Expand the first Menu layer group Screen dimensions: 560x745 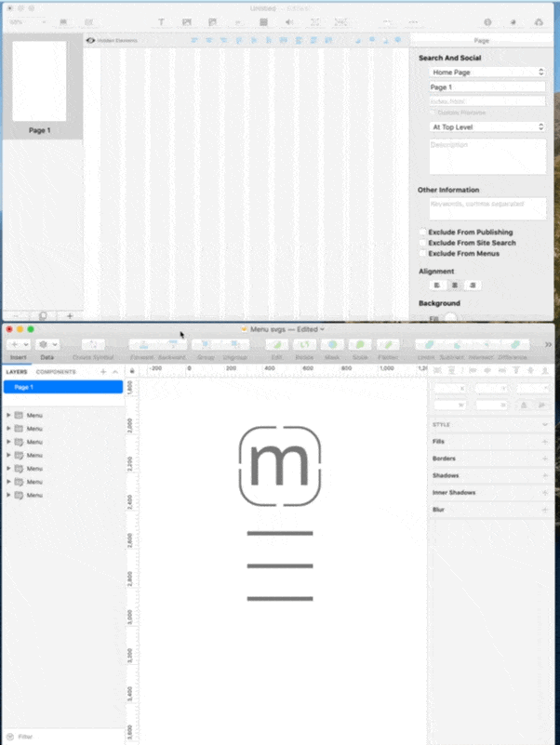point(8,415)
